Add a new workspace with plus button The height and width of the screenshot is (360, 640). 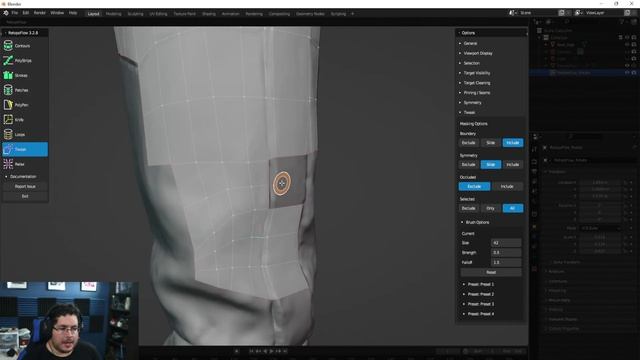pyautogui.click(x=353, y=14)
